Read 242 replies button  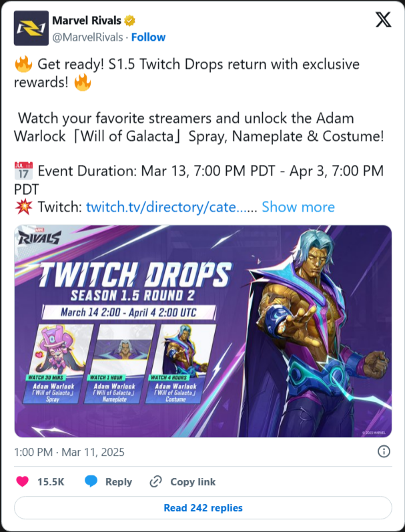[x=203, y=507]
